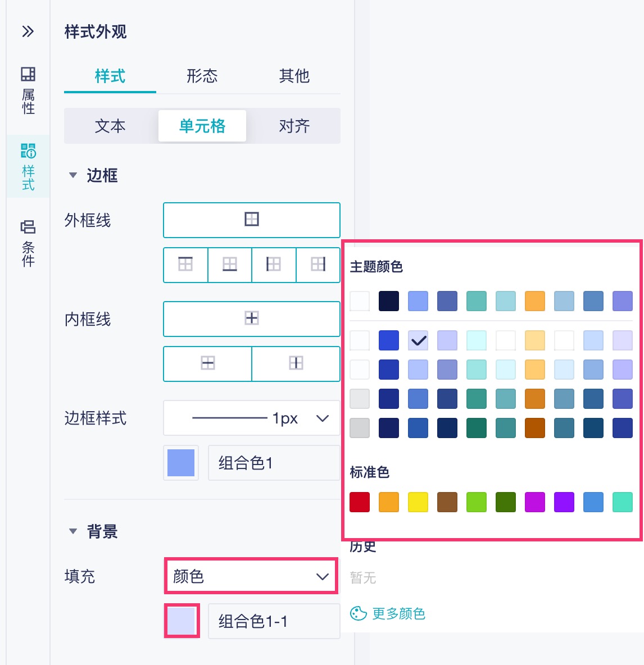Open the 属性 properties sidebar panel
644x665 pixels.
click(28, 90)
